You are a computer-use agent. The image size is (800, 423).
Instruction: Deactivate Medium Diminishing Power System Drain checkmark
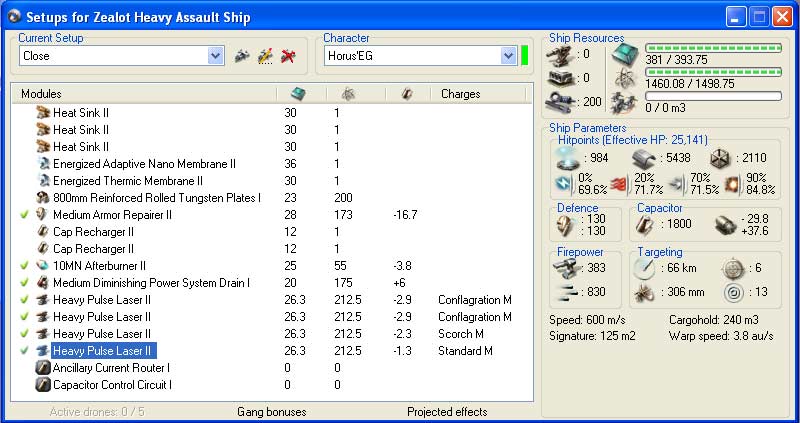pos(24,283)
